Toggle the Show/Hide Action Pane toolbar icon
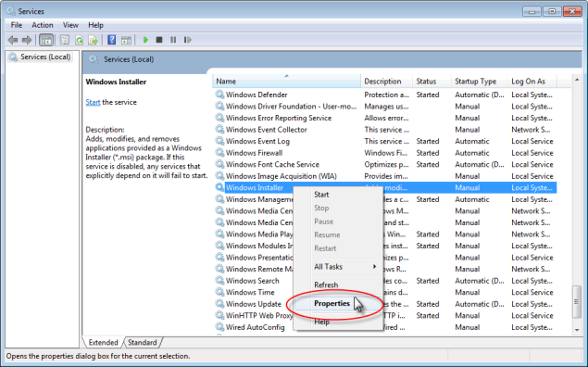 click(x=126, y=40)
